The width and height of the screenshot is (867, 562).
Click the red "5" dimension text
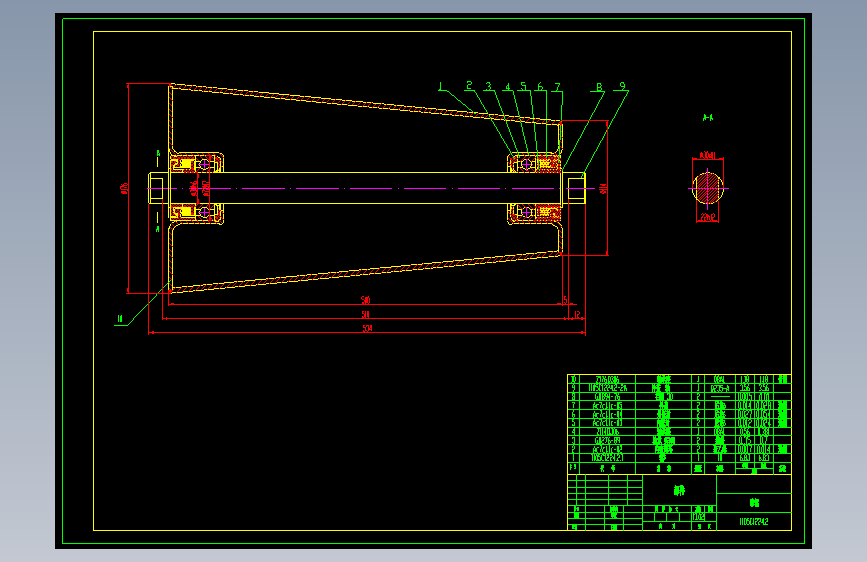pos(565,300)
